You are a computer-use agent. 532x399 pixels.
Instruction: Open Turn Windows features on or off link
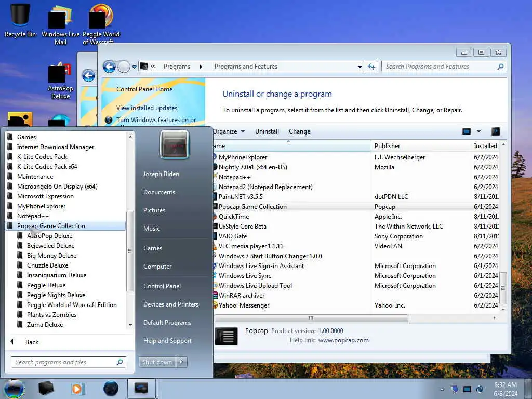[x=156, y=120]
